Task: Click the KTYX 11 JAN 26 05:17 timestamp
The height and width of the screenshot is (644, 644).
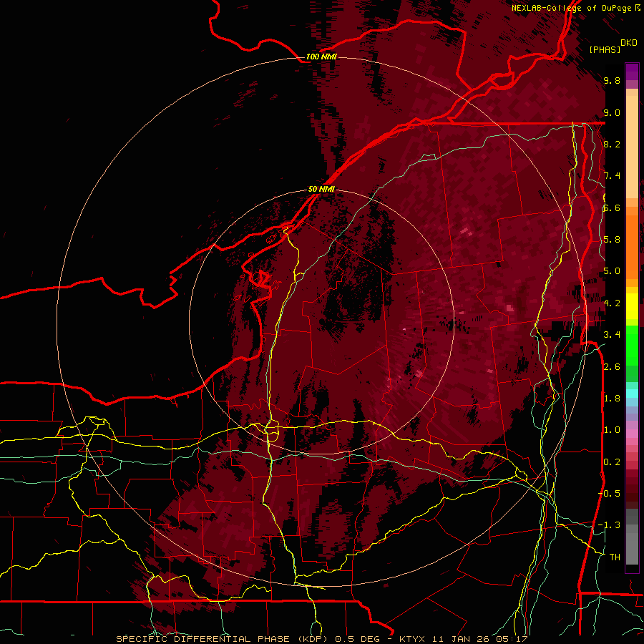Action: point(463,639)
